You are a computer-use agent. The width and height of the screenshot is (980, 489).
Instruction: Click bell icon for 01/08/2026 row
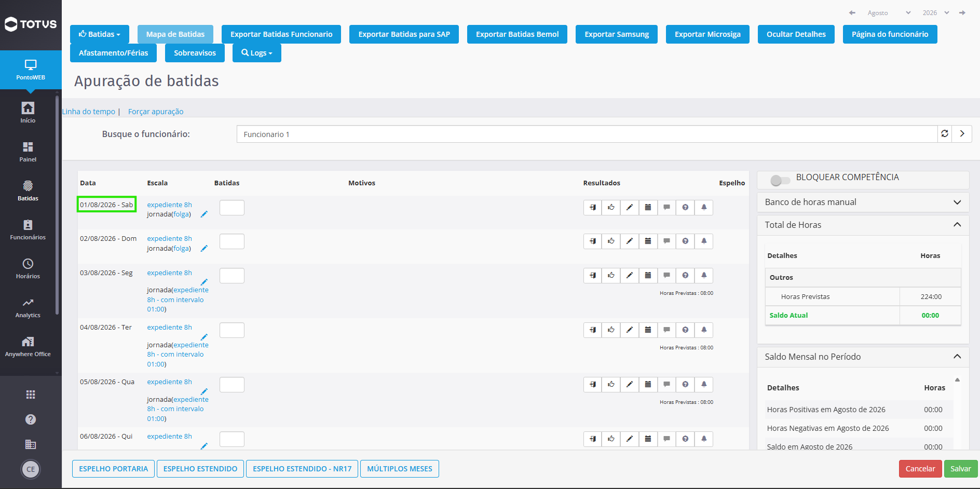pos(704,207)
